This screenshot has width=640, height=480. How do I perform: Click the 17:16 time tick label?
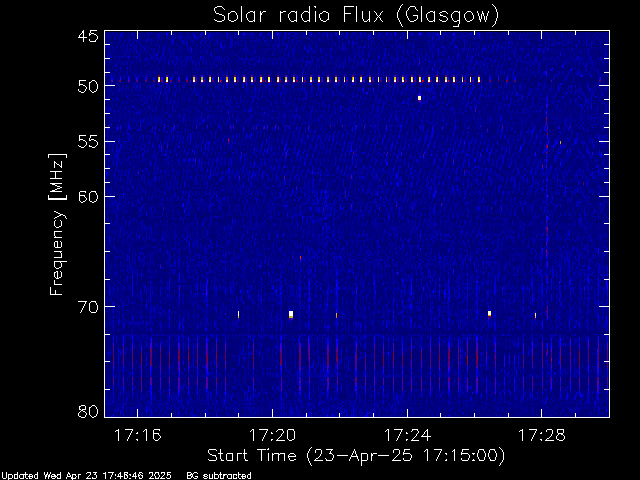pos(138,435)
